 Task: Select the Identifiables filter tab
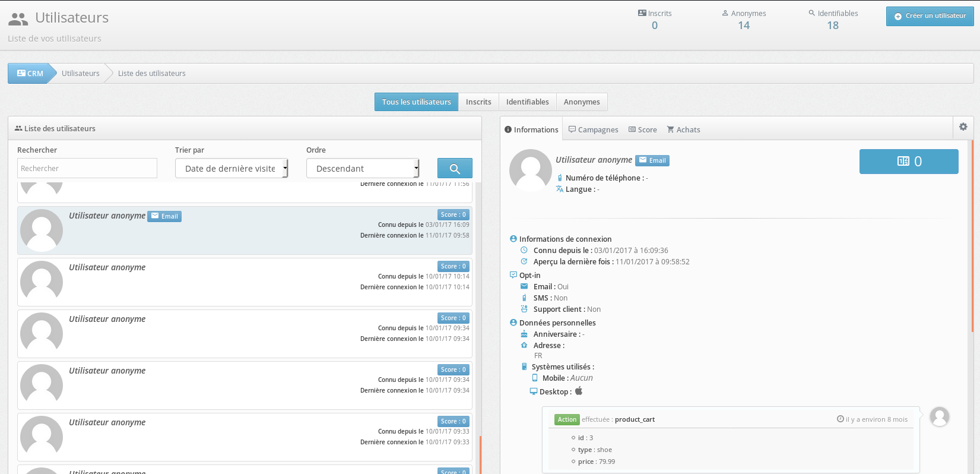527,102
